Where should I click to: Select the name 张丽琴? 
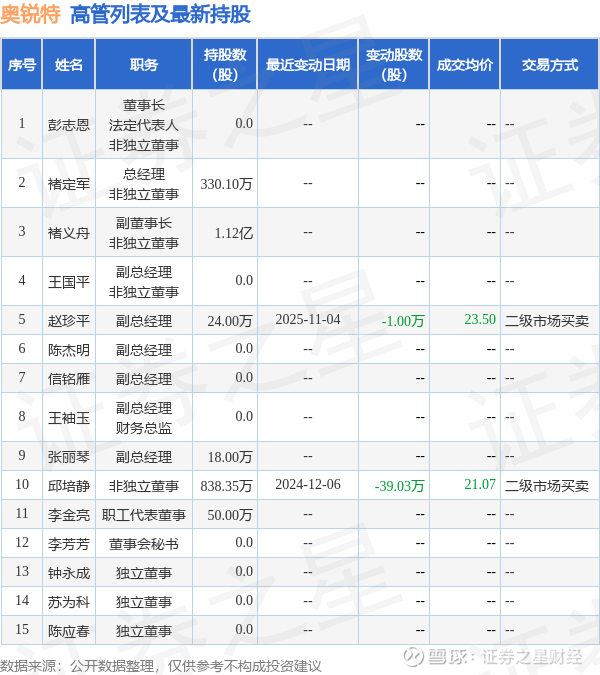pyautogui.click(x=68, y=457)
